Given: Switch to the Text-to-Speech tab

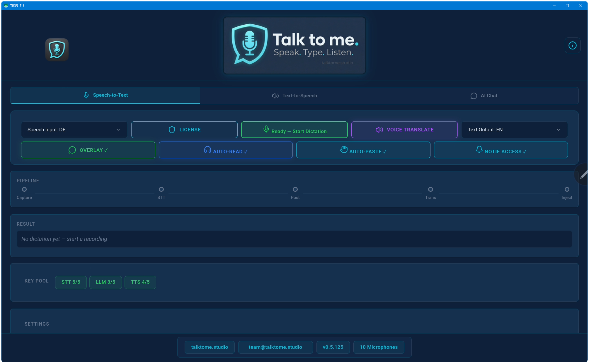Looking at the screenshot, I should [x=294, y=96].
